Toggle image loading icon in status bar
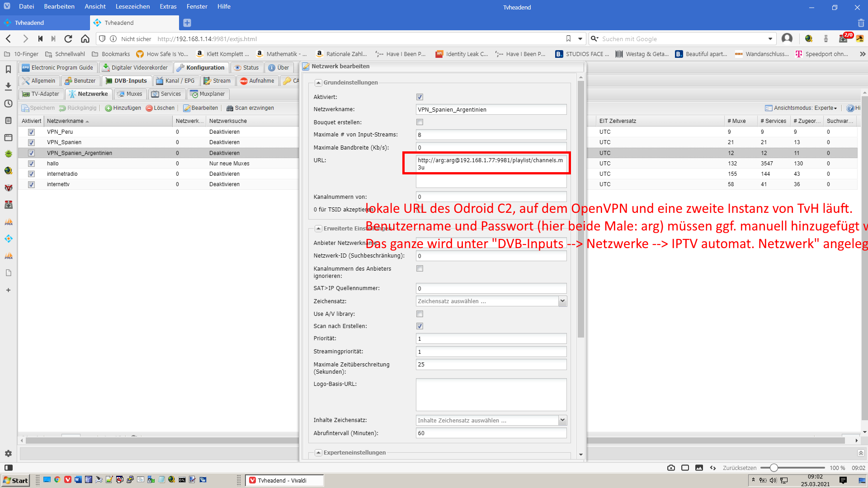The height and width of the screenshot is (488, 868). click(x=699, y=468)
